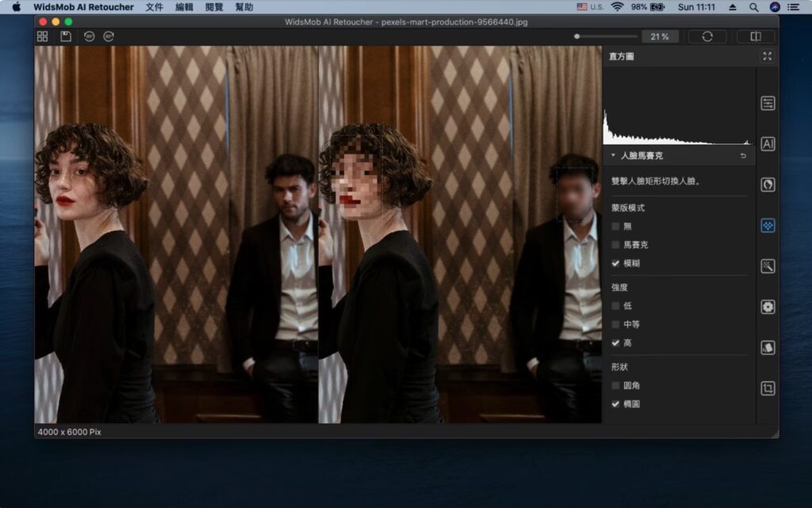Open the face mosaic tool panel
812x508 pixels.
coord(767,225)
